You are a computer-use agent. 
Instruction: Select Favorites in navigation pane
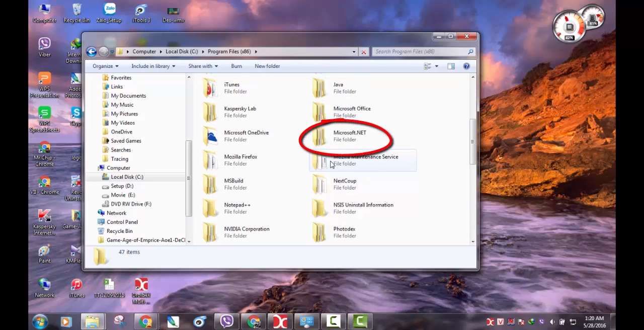point(121,77)
